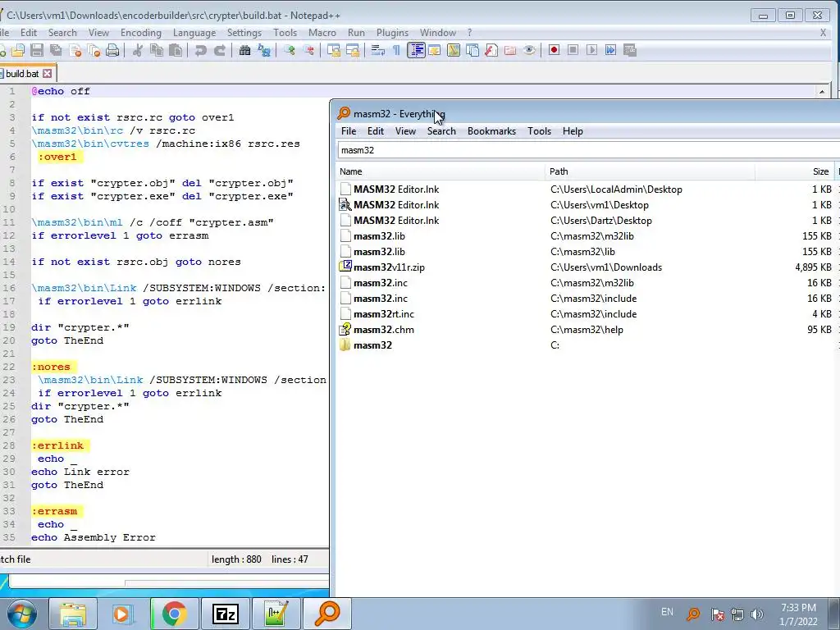The image size is (840, 630).
Task: Play back the recorded macro
Action: click(x=591, y=50)
